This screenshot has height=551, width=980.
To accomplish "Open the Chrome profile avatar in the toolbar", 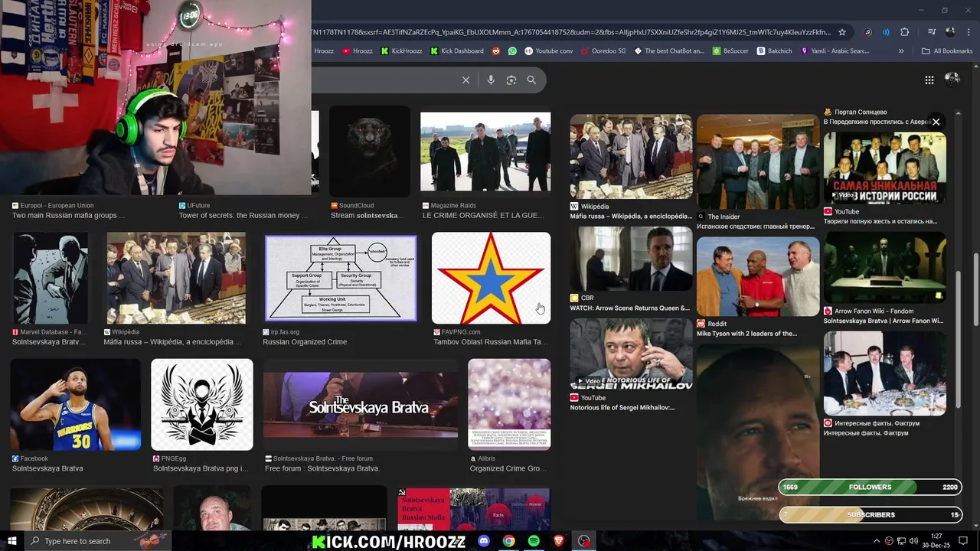I will pyautogui.click(x=950, y=32).
